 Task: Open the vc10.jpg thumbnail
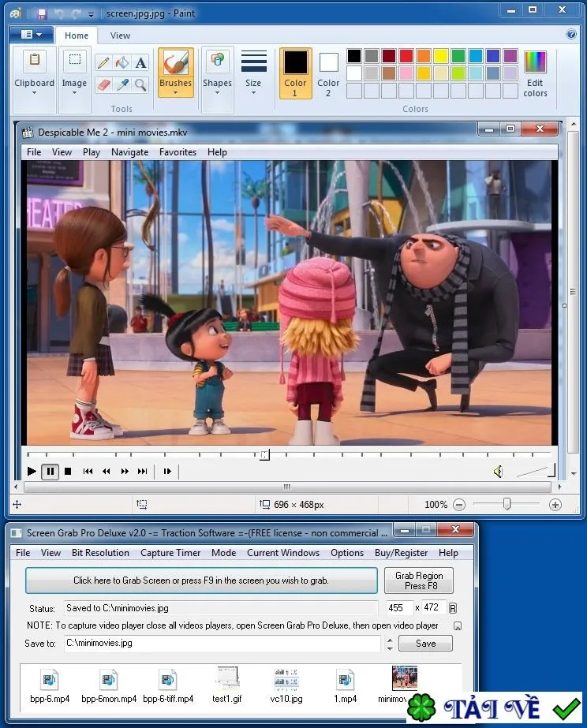click(286, 679)
